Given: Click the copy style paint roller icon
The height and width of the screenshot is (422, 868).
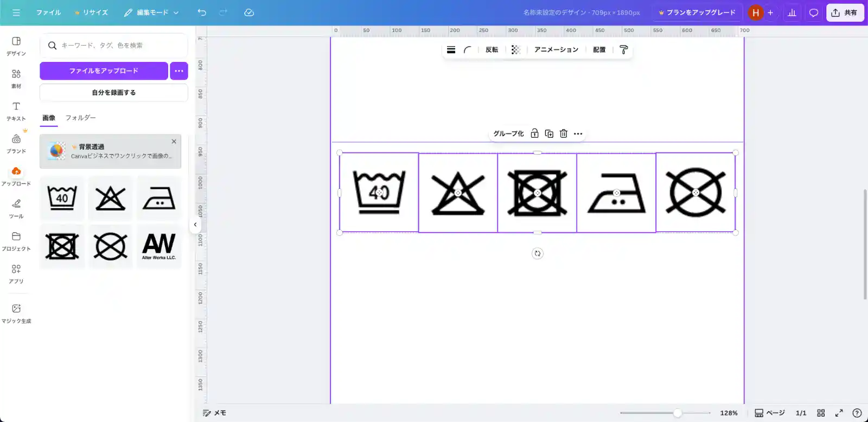Looking at the screenshot, I should click(624, 50).
